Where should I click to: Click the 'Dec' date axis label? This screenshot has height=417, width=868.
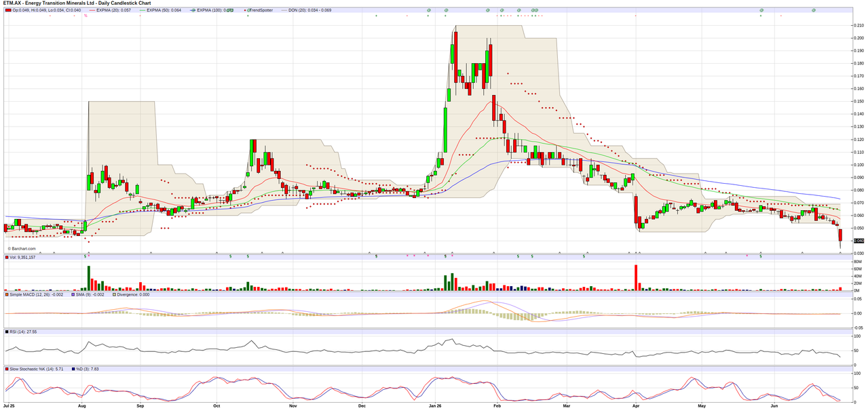click(362, 406)
